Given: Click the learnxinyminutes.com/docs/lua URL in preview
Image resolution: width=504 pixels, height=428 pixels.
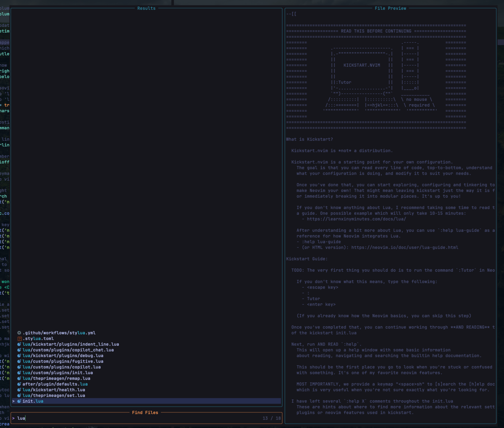Looking at the screenshot, I should (356, 219).
